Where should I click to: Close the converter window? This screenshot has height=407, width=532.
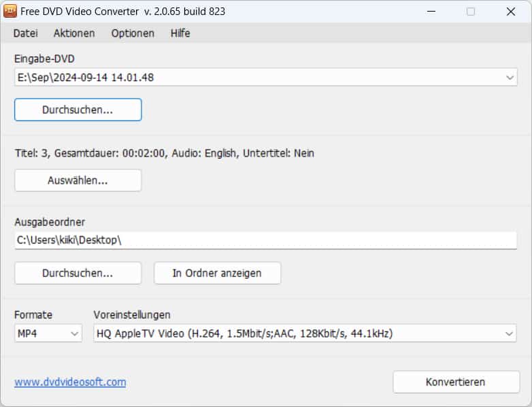511,12
